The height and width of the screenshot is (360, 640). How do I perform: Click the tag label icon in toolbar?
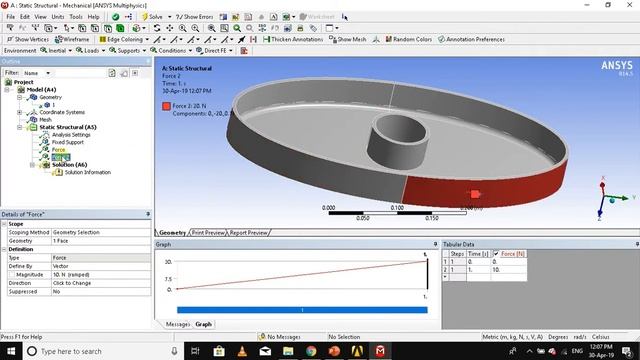[x=313, y=28]
